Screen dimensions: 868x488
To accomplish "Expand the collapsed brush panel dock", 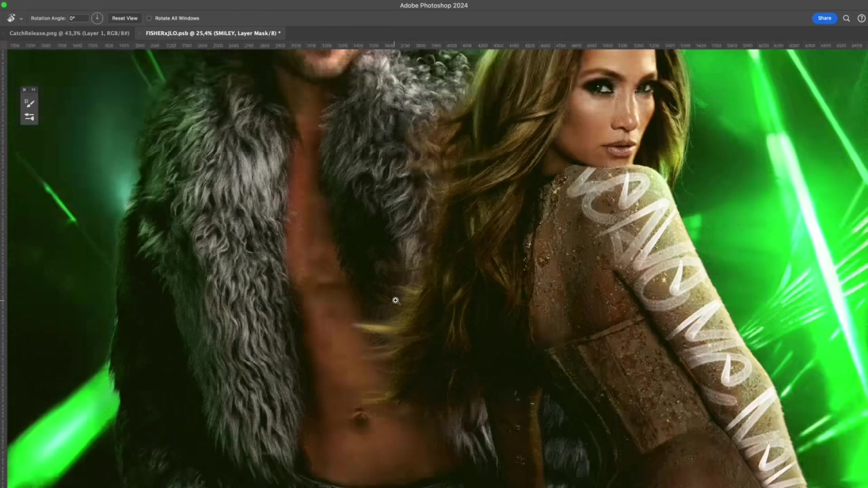I will pyautogui.click(x=33, y=89).
